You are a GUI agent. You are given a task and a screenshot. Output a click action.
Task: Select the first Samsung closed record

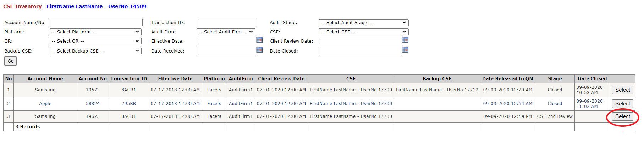(x=623, y=90)
